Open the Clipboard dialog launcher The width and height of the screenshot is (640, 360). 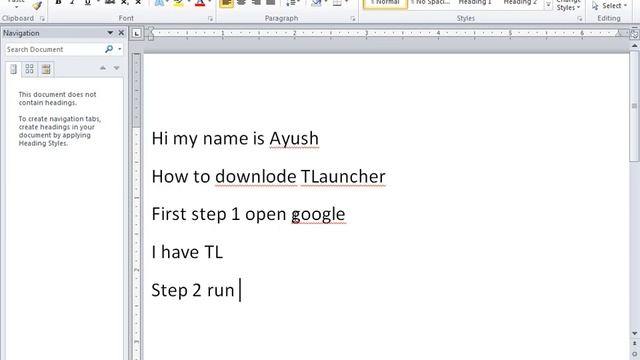click(x=42, y=19)
